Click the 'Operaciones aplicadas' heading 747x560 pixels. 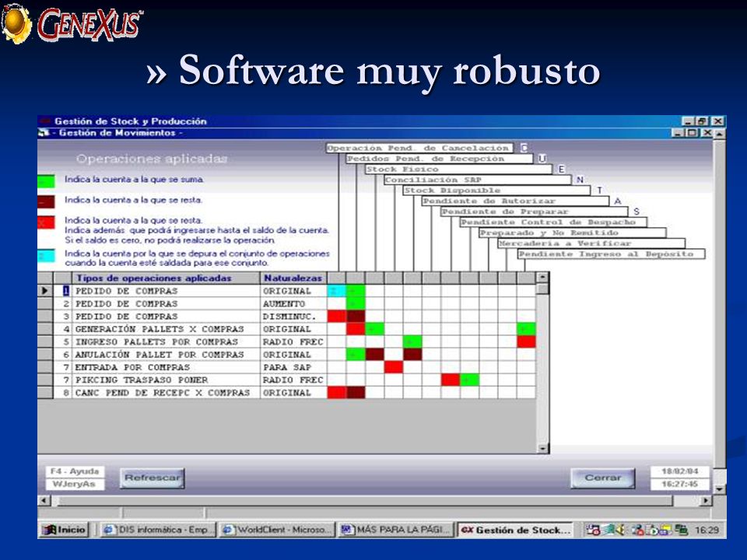(152, 159)
